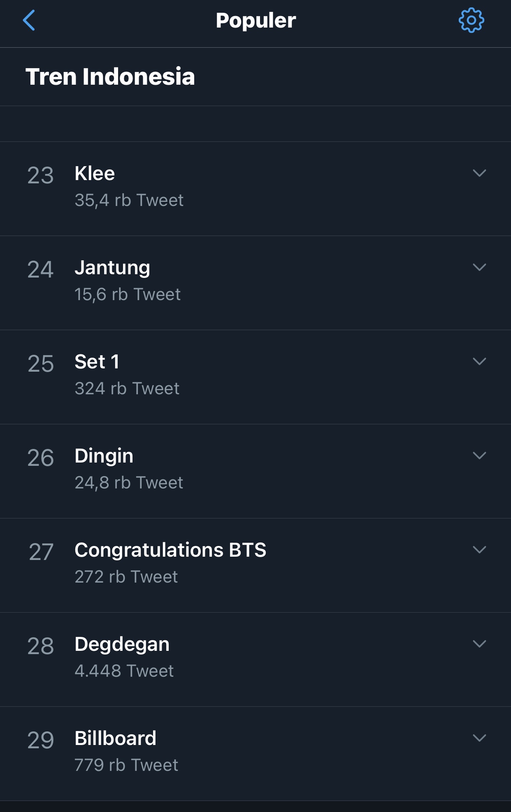The width and height of the screenshot is (511, 812).
Task: Expand the chevron next to Set 1
Action: point(479,361)
